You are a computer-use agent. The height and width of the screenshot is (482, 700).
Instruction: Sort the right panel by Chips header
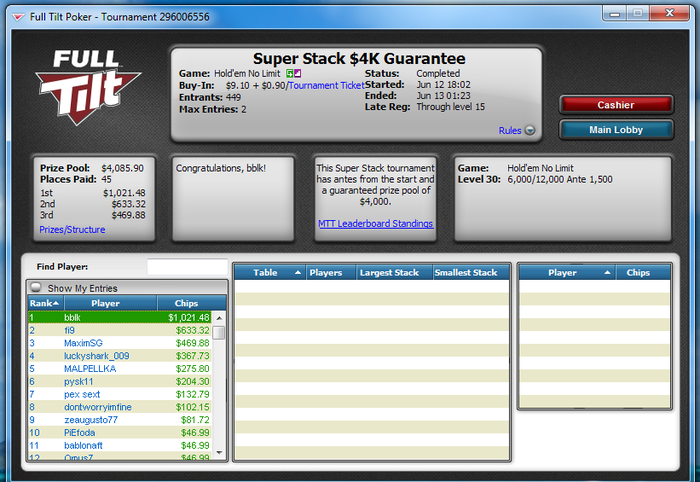coord(643,273)
